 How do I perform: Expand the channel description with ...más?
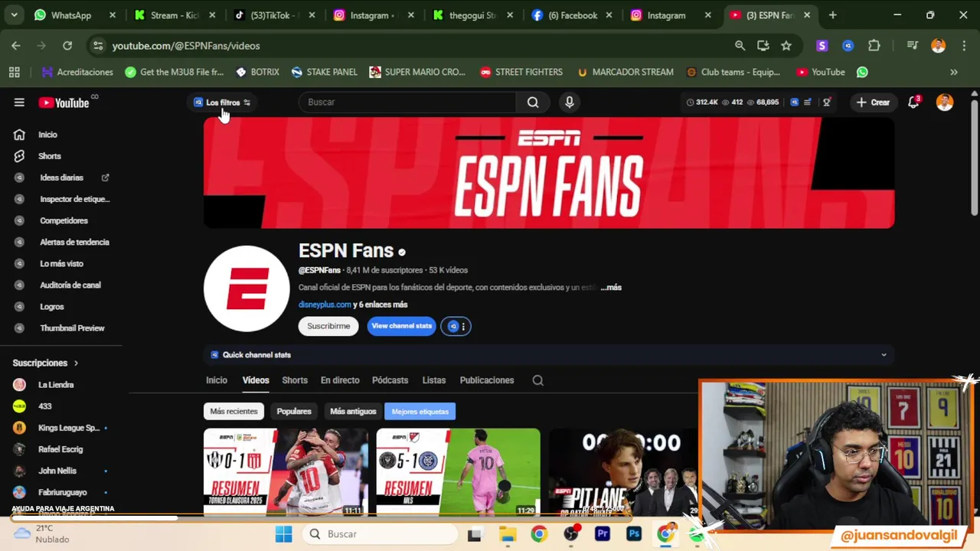pos(611,288)
